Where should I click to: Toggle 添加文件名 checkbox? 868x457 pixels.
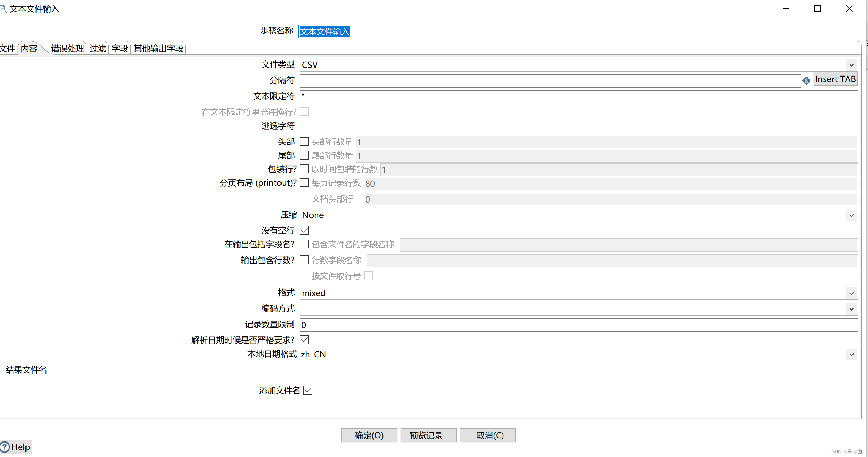(308, 390)
